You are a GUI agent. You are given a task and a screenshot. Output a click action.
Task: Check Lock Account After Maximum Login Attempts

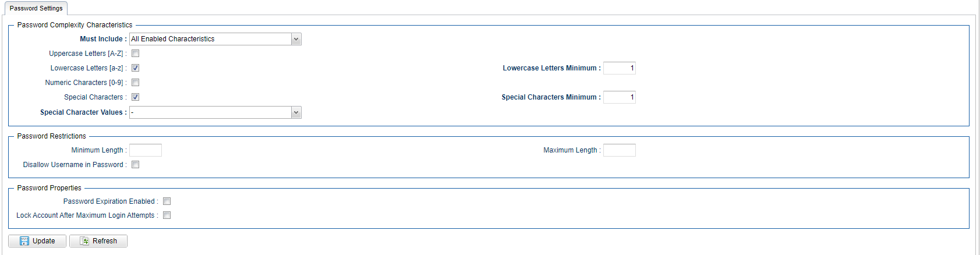tap(167, 215)
